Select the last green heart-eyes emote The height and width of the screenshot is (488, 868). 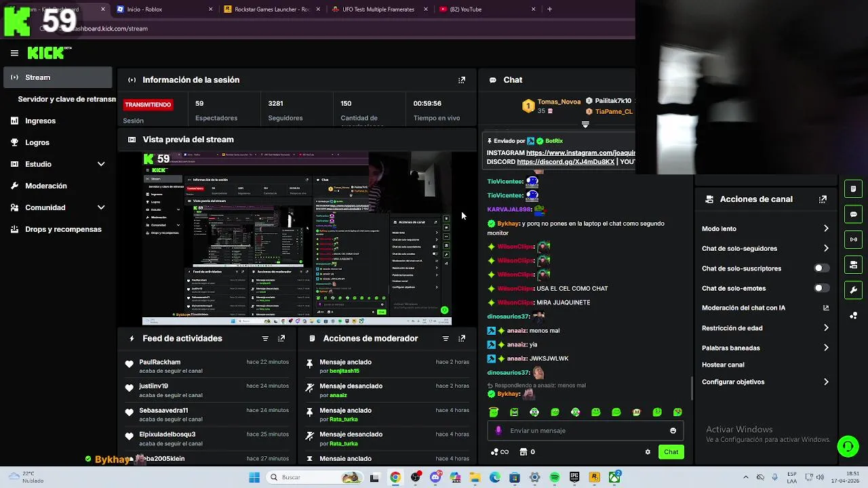(677, 412)
